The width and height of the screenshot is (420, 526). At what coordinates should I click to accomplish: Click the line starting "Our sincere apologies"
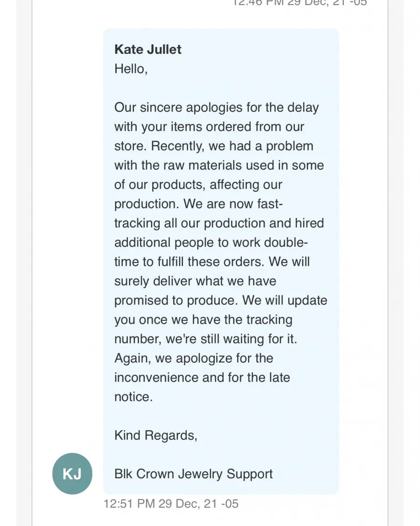[x=217, y=108]
